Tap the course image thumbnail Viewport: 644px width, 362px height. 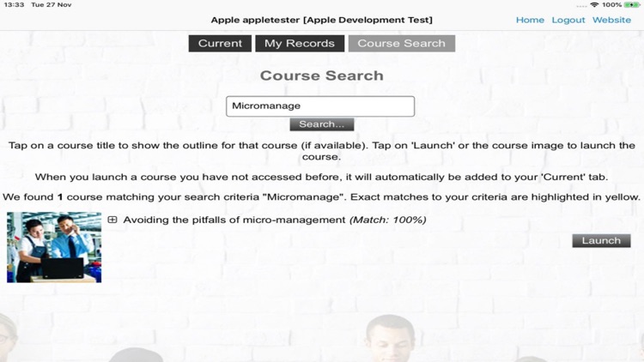click(54, 247)
